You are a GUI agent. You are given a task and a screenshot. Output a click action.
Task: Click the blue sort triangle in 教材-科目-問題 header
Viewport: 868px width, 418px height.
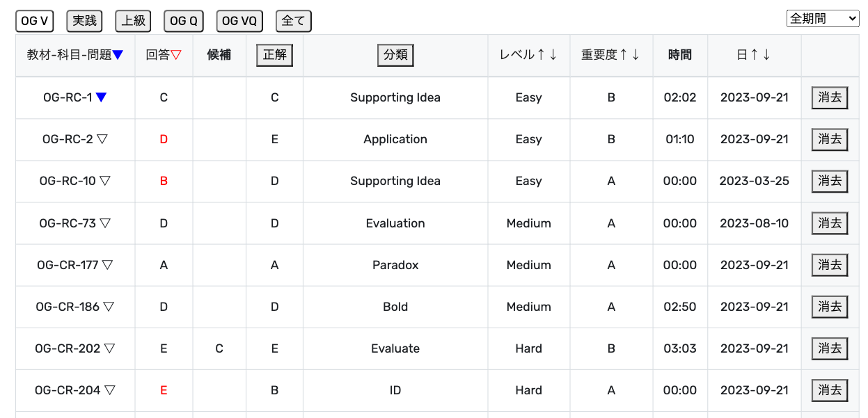point(118,56)
